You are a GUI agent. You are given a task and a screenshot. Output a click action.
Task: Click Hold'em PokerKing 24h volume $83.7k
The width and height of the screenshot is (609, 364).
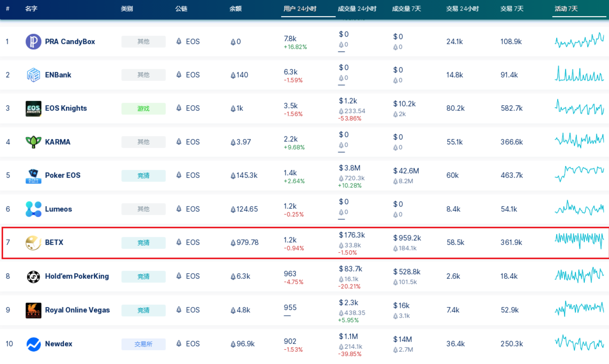pos(351,269)
